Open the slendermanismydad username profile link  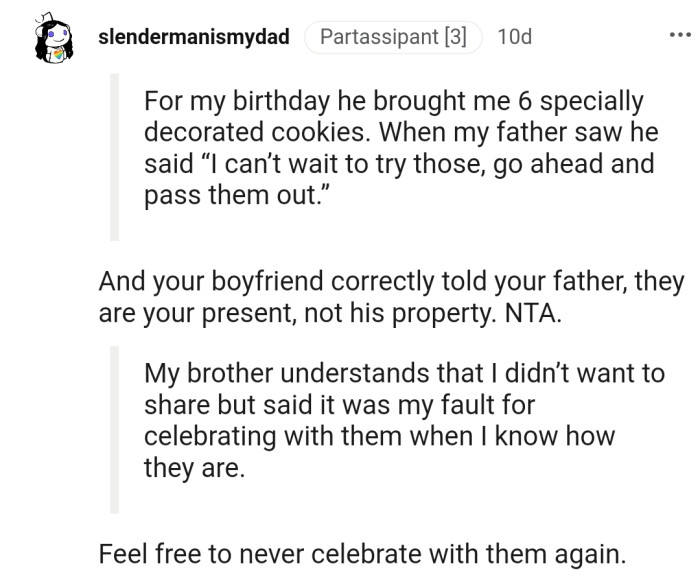pyautogui.click(x=195, y=37)
